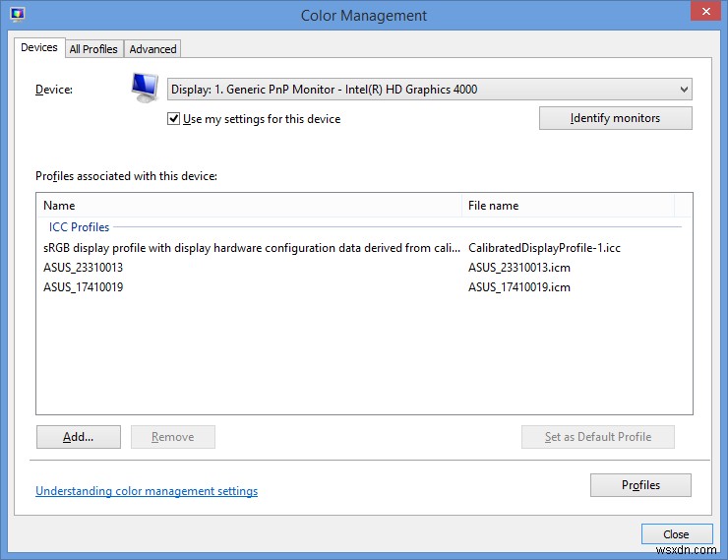This screenshot has height=560, width=728.
Task: Click the Remove button
Action: pyautogui.click(x=173, y=437)
